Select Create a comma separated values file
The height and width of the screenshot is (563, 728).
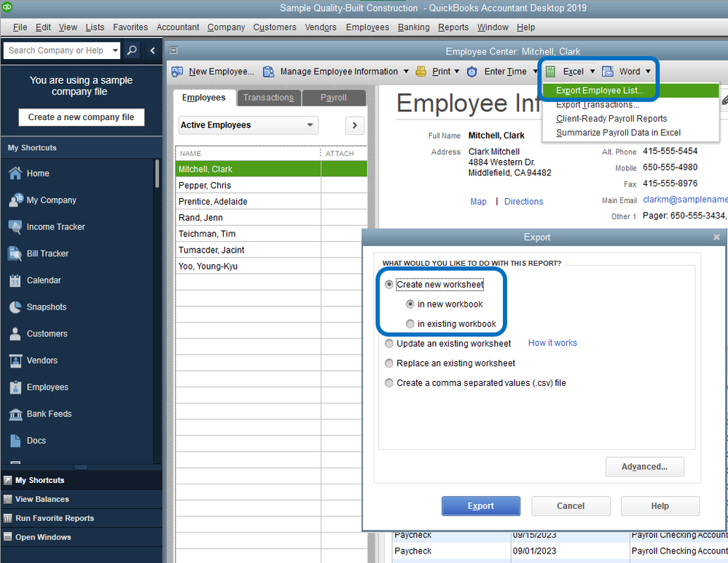click(389, 383)
